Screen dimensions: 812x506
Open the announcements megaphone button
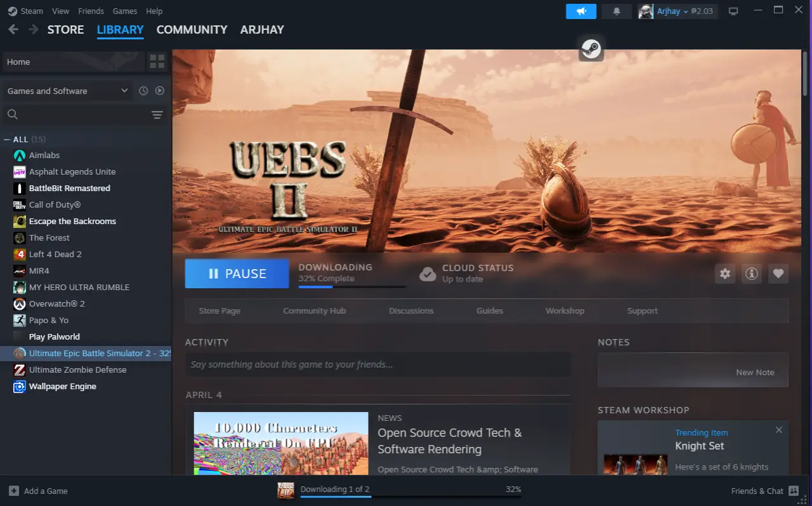point(581,11)
